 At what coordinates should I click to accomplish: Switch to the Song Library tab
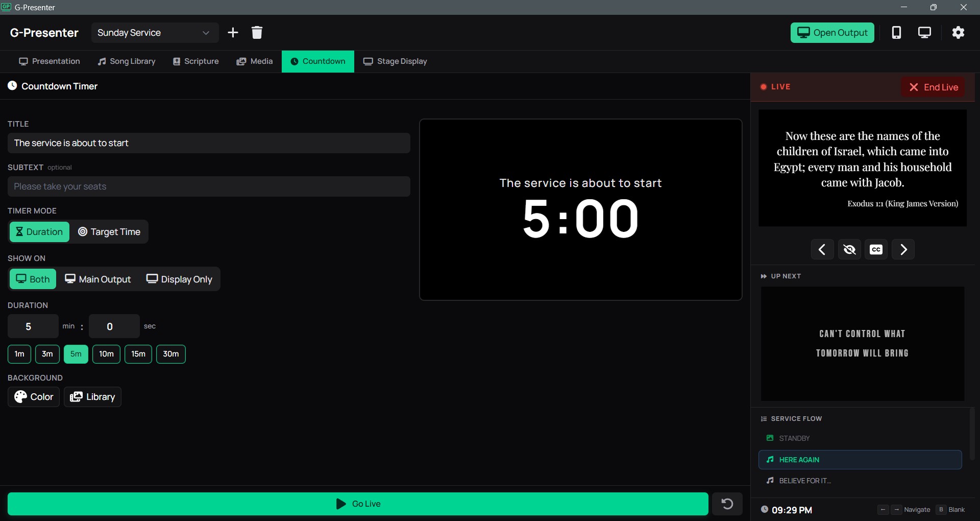tap(126, 61)
